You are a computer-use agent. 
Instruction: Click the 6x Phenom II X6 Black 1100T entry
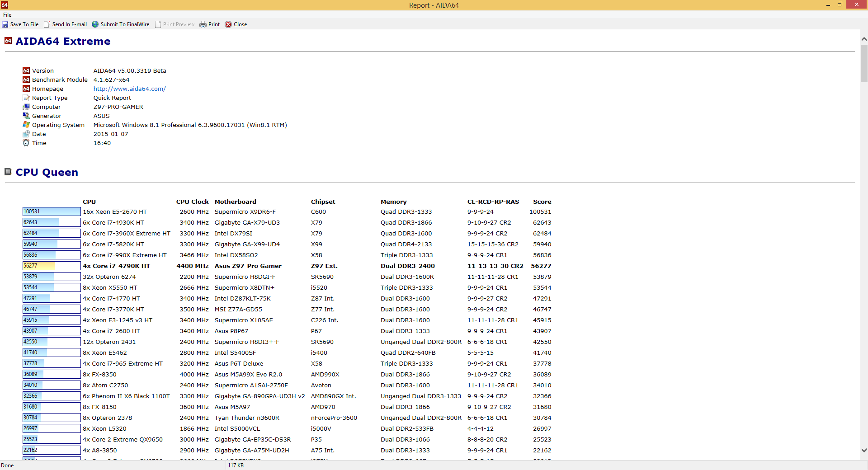[x=126, y=396]
